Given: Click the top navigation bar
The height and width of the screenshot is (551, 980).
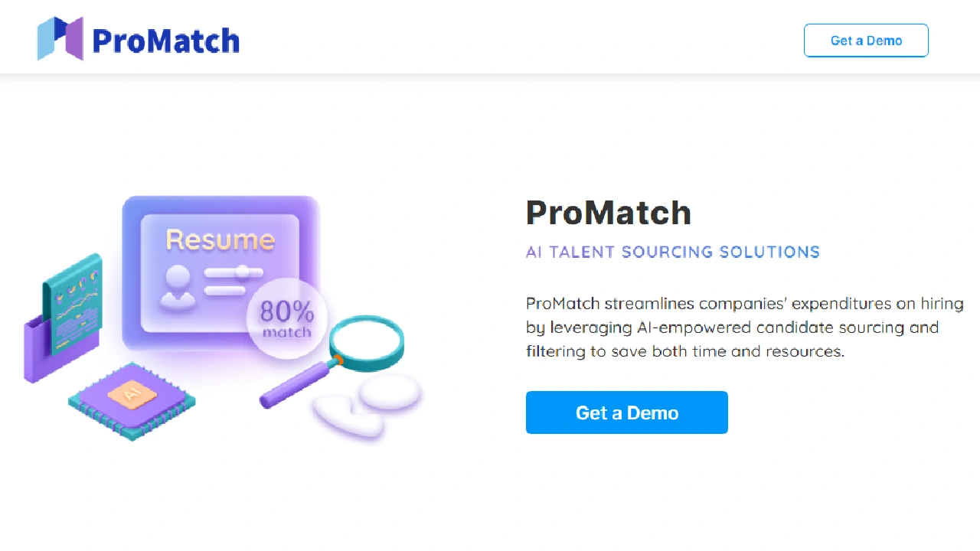Looking at the screenshot, I should click(490, 37).
